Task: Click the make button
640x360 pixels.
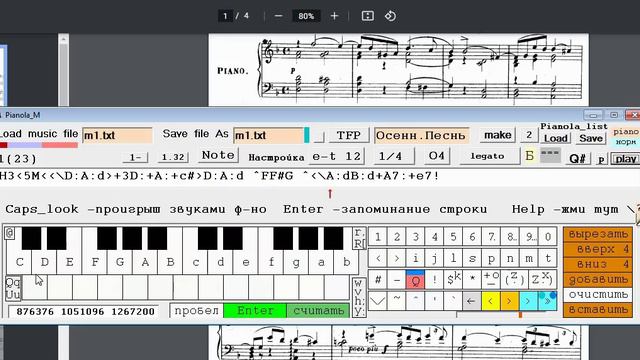Action: [x=497, y=135]
